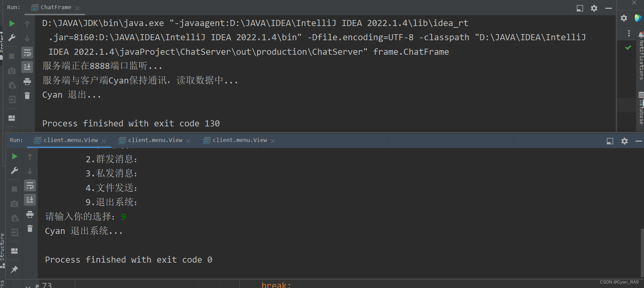Toggle ChatFrame run panel window mode icon
Viewport: 644px width, 288px height.
click(x=580, y=8)
